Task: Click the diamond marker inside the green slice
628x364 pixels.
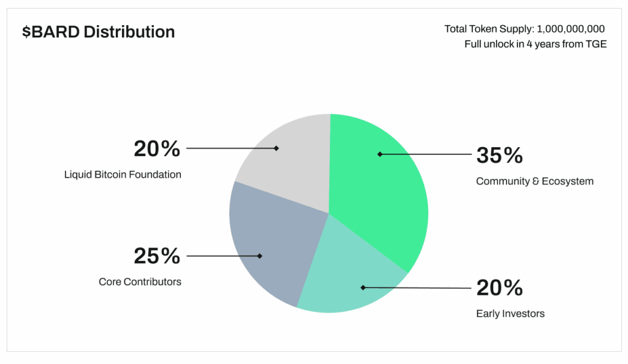Action: click(x=380, y=154)
